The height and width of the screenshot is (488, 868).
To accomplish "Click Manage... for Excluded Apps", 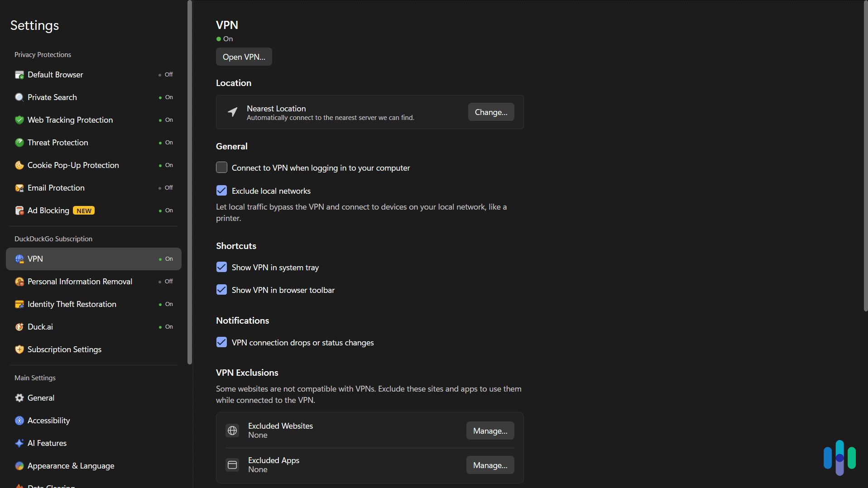I will click(490, 465).
